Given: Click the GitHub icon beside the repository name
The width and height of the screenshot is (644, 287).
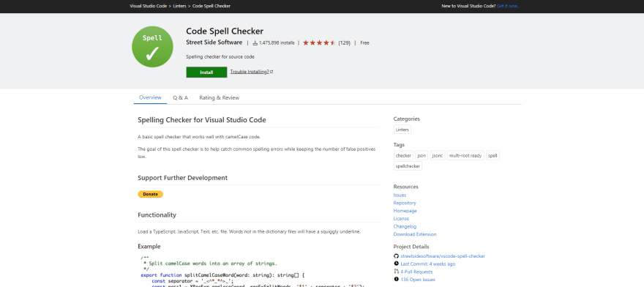Looking at the screenshot, I should (x=396, y=256).
